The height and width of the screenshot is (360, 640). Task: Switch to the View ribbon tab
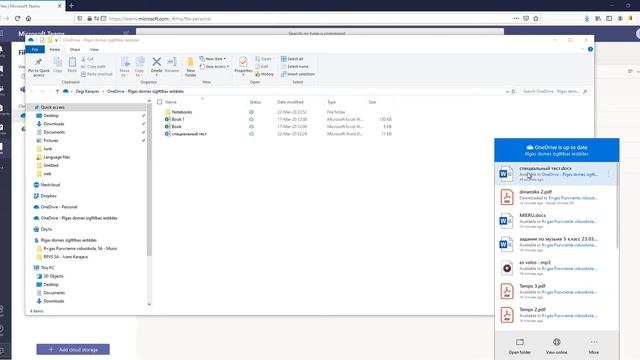[x=94, y=49]
